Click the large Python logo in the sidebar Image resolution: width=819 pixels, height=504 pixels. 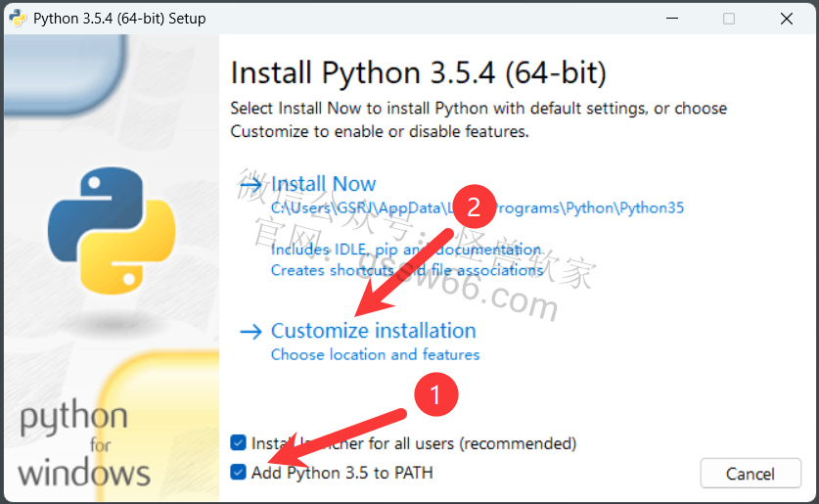112,230
